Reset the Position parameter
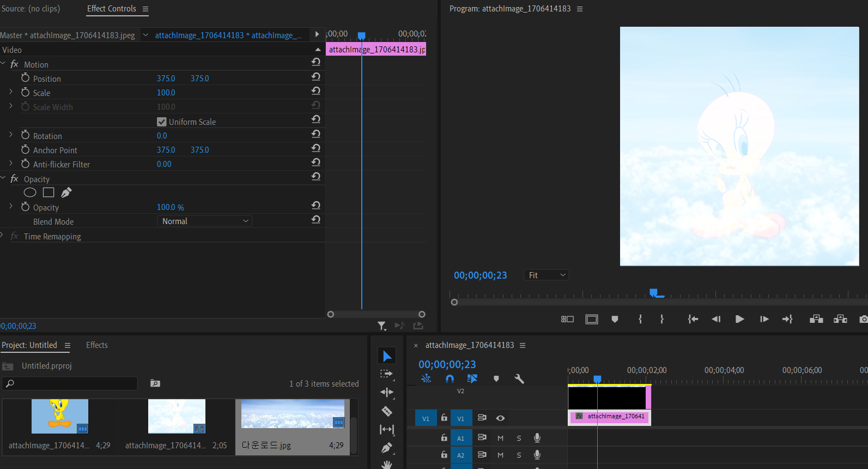 click(x=315, y=77)
